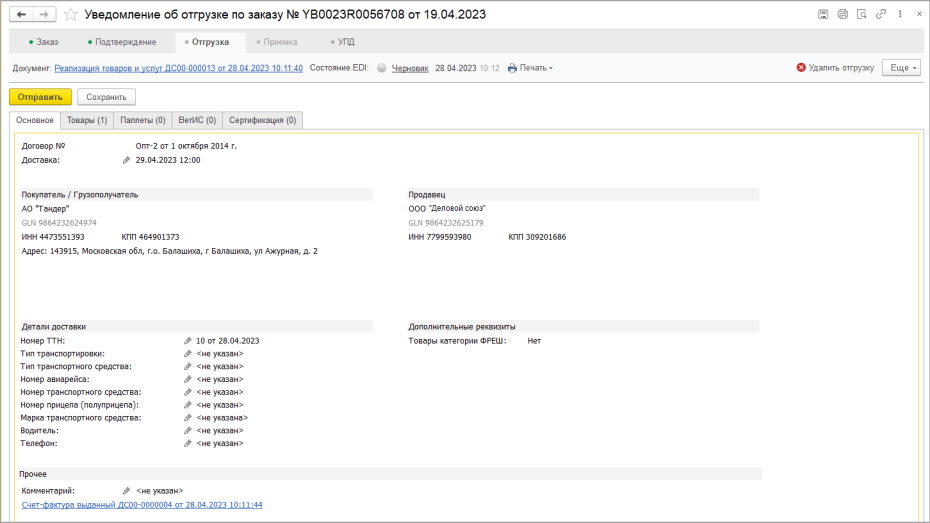The width and height of the screenshot is (930, 523).
Task: Open the Реализация товаров и услуг document link
Action: [x=179, y=68]
